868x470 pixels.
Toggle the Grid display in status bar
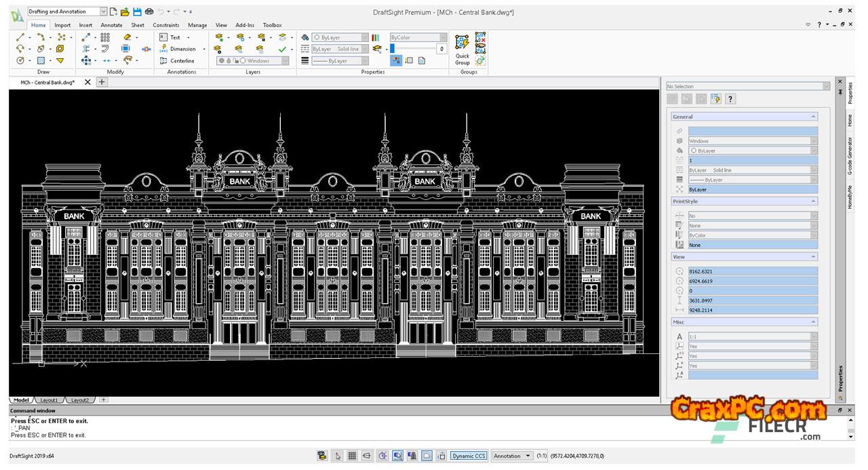coord(352,456)
